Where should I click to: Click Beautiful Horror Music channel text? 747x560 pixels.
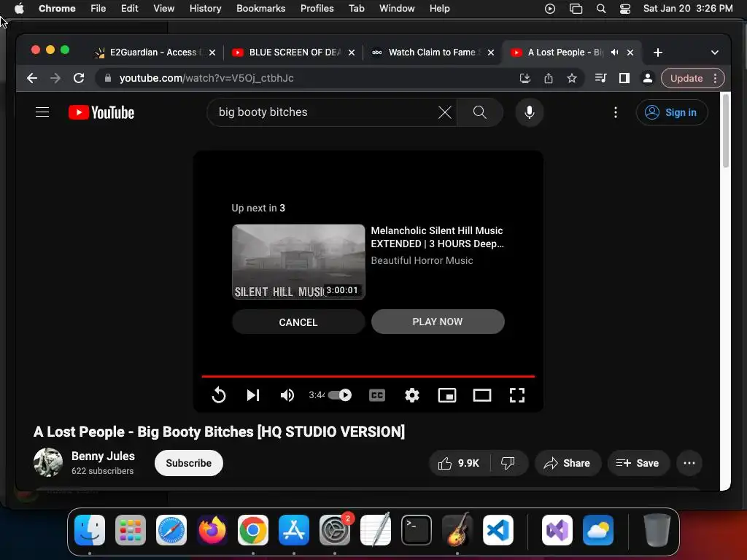pos(422,260)
